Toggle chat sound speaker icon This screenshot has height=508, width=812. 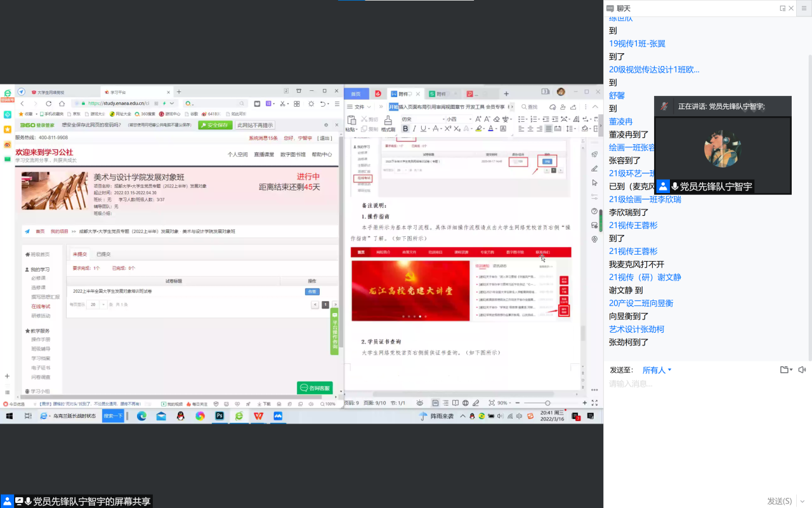pos(802,370)
